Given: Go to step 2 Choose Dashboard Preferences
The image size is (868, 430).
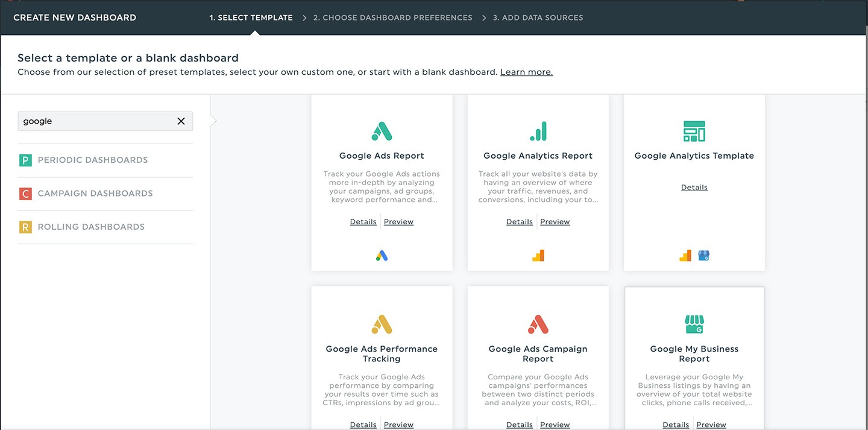Looking at the screenshot, I should (392, 17).
